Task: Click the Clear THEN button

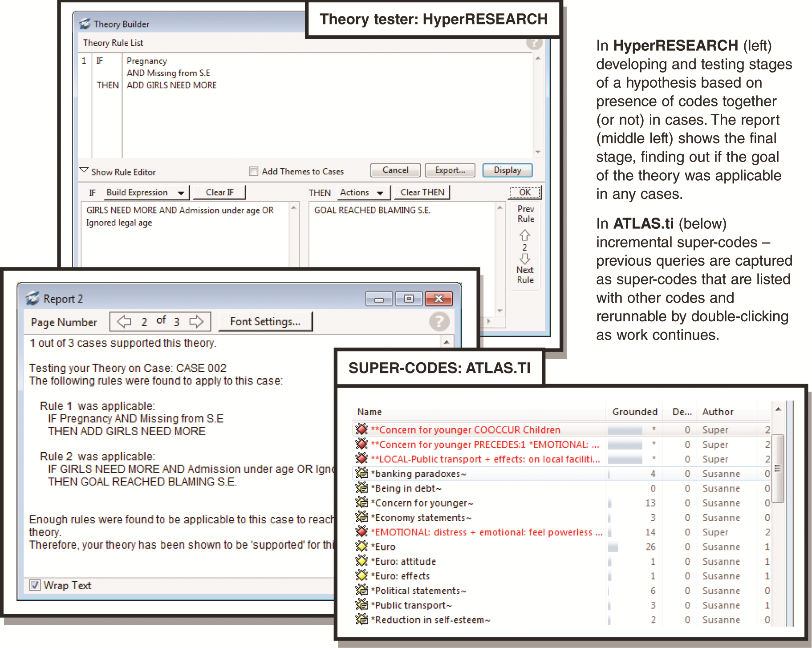Action: pos(422,192)
